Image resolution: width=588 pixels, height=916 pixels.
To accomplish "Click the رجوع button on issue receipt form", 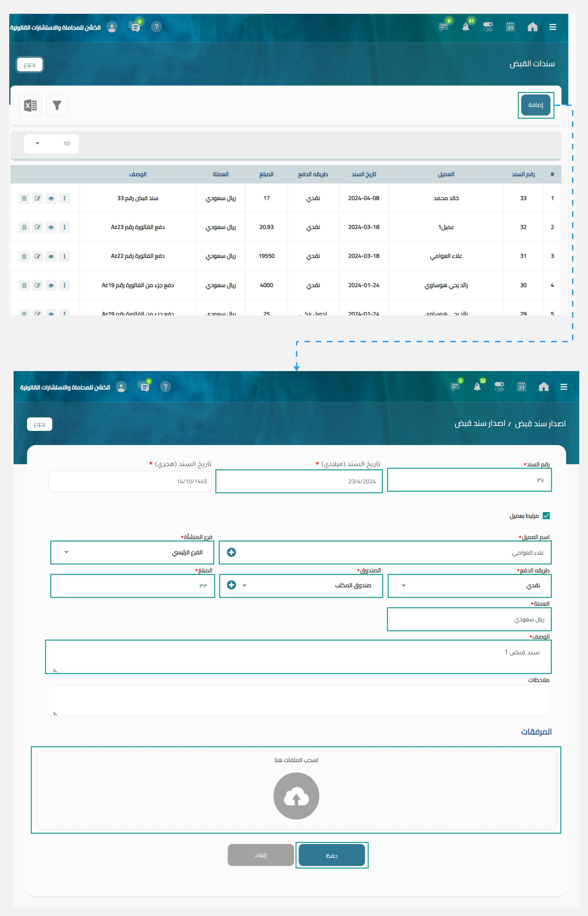I will click(40, 424).
